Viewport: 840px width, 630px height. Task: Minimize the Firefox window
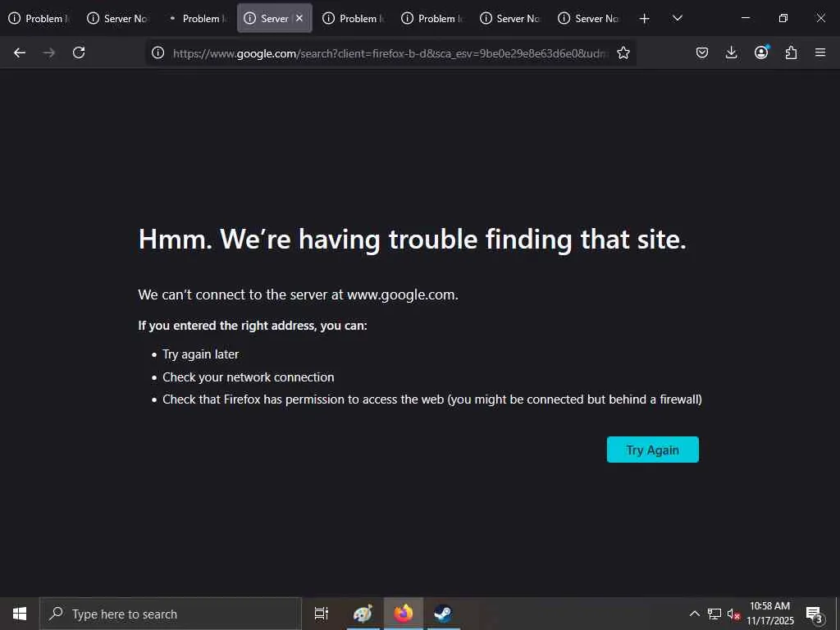point(745,18)
